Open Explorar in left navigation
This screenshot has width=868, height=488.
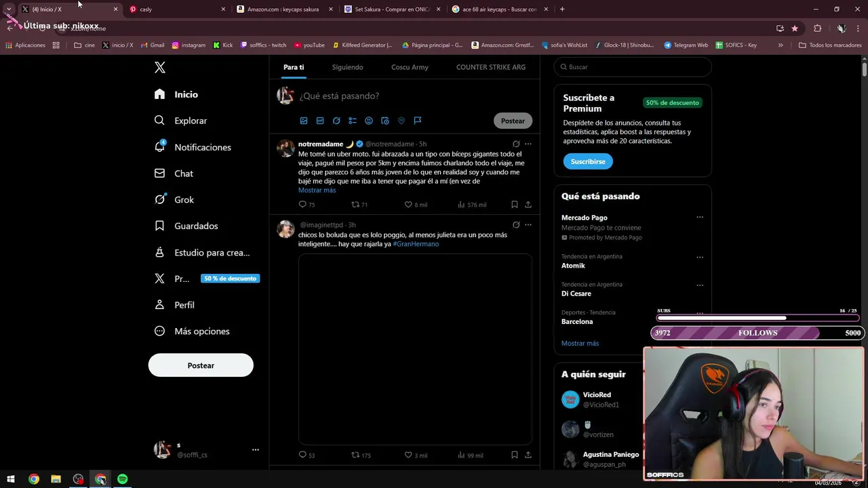180,121
